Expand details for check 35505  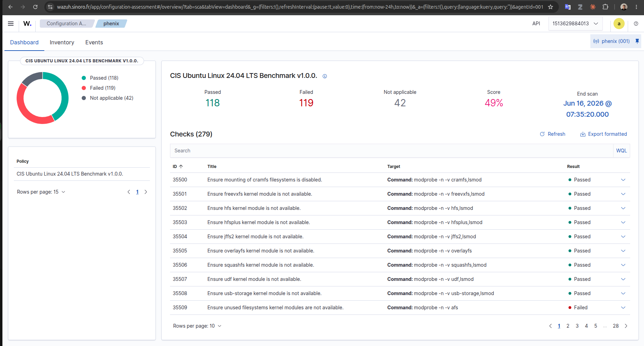(x=623, y=251)
